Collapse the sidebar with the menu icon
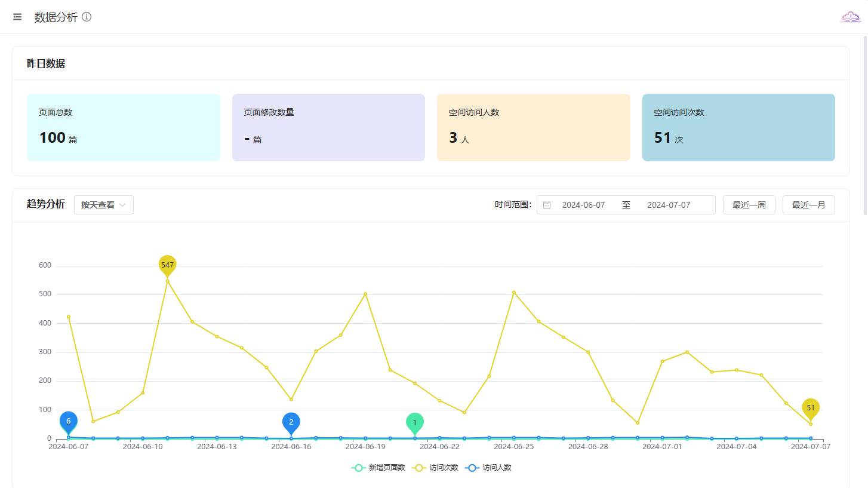This screenshot has height=488, width=868. point(17,17)
